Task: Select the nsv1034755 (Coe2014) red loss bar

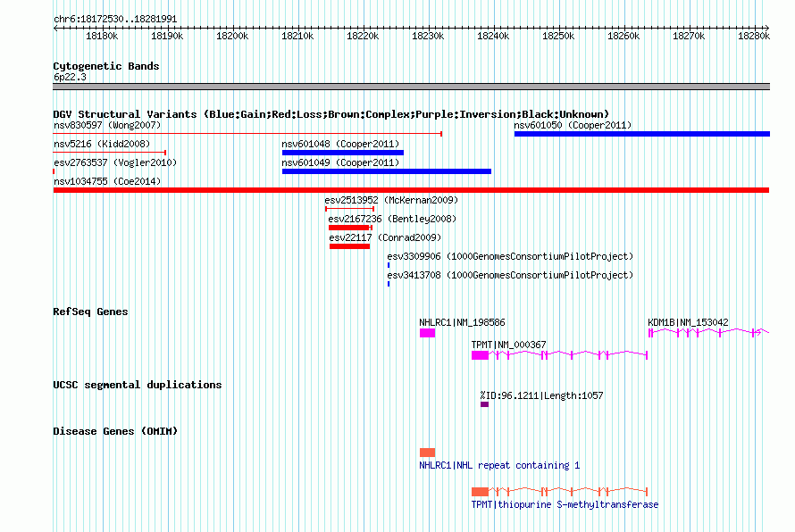Action: (411, 190)
